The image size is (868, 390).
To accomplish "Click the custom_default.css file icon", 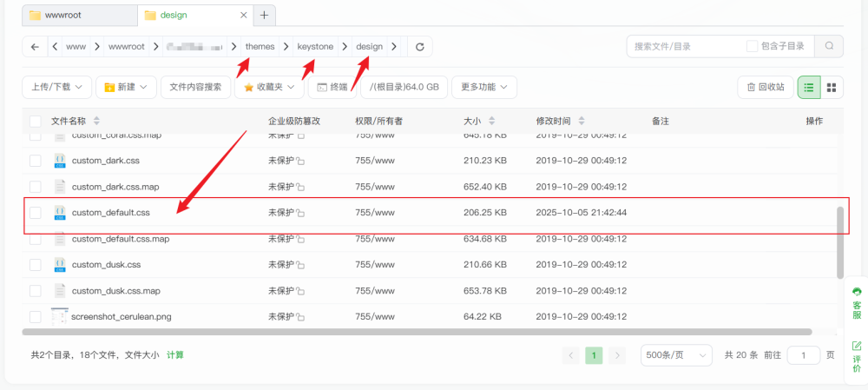I will tap(60, 213).
